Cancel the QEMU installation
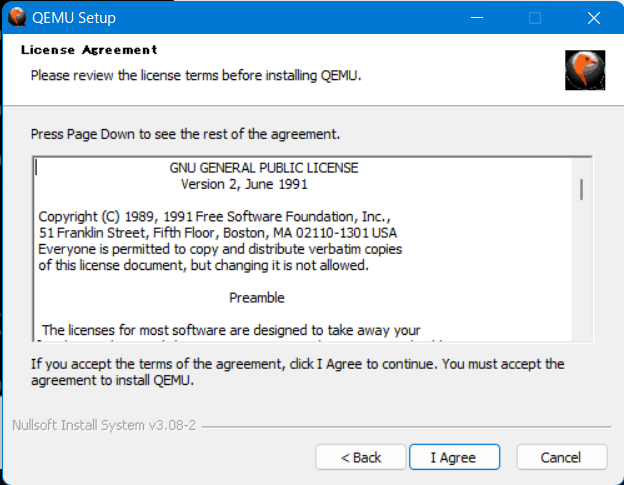 point(561,457)
